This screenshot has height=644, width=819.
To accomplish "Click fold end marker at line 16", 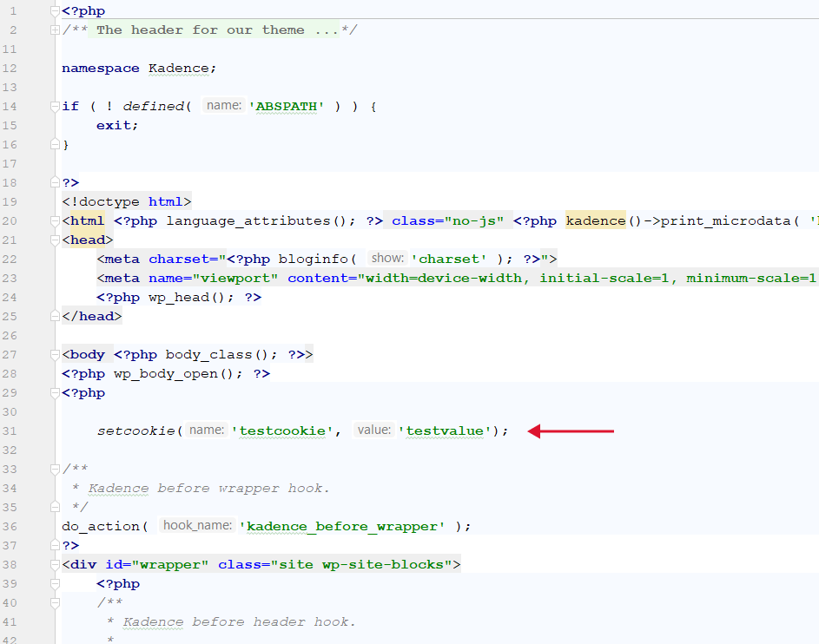I will coord(55,145).
